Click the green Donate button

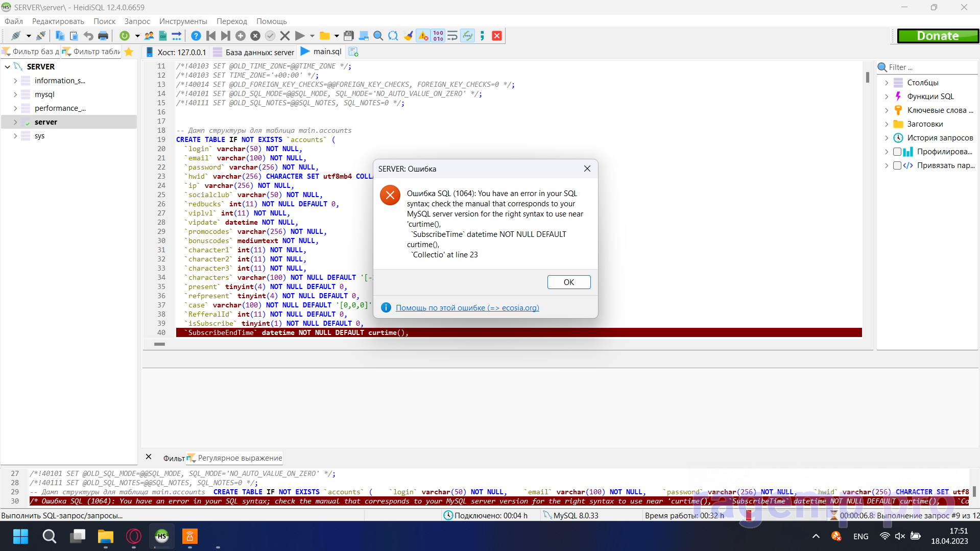coord(938,36)
